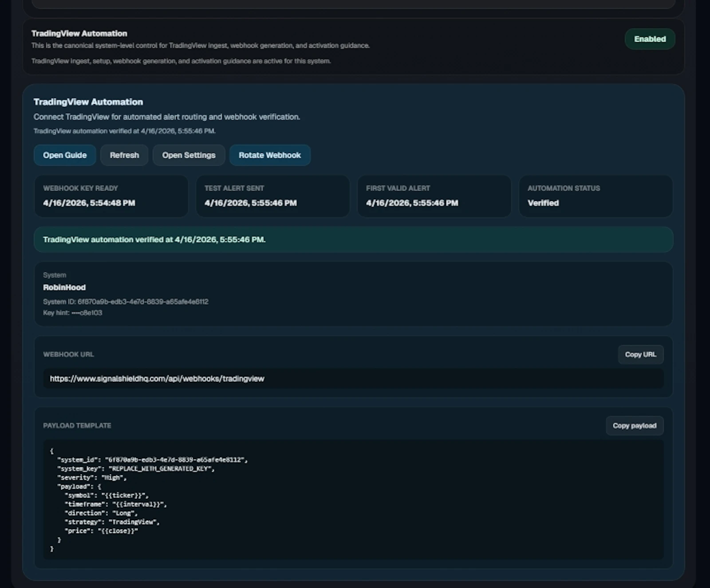Screen dimensions: 710x588
Task: Click the "symbol": "{{ticker}}" line
Action: click(x=106, y=495)
